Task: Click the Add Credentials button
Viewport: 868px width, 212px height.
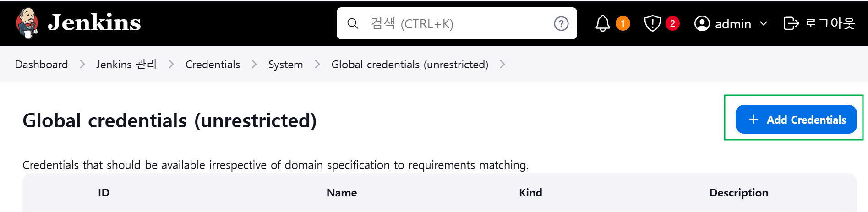Action: (796, 120)
